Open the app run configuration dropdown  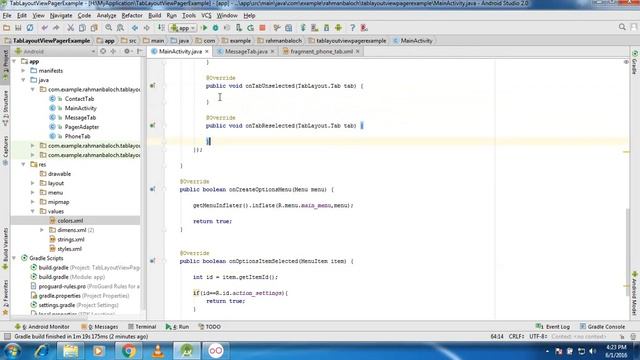pos(183,28)
